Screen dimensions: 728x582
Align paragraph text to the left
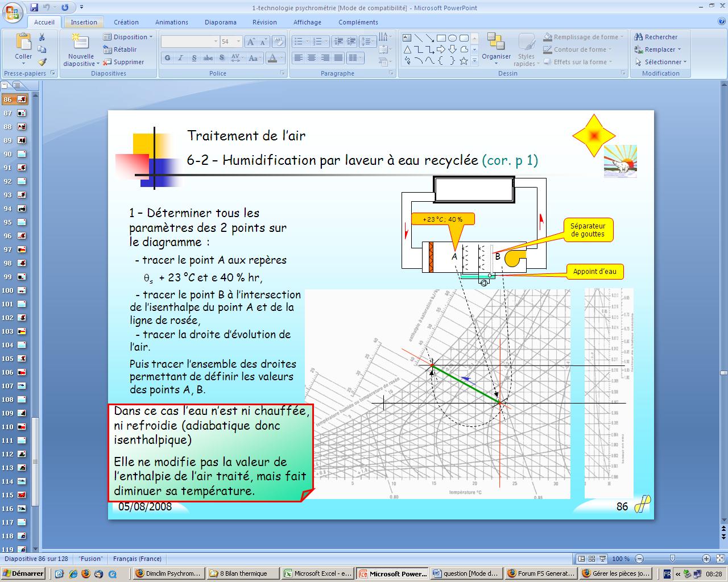[298, 58]
